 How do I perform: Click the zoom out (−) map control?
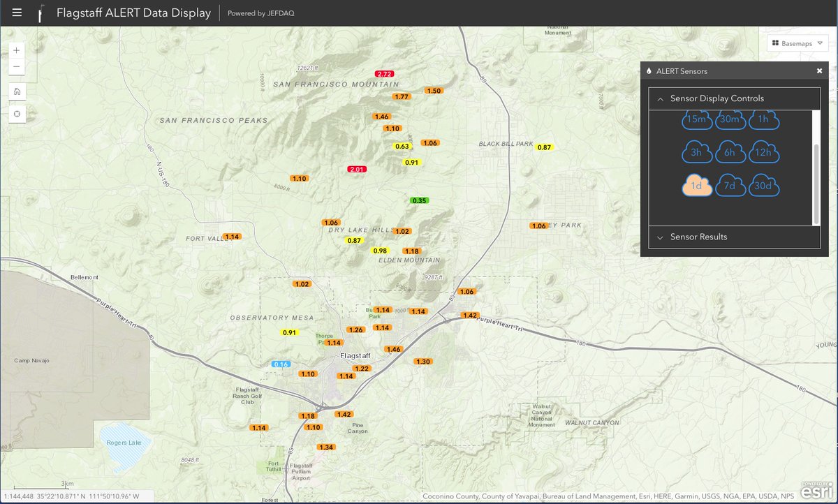pyautogui.click(x=16, y=66)
